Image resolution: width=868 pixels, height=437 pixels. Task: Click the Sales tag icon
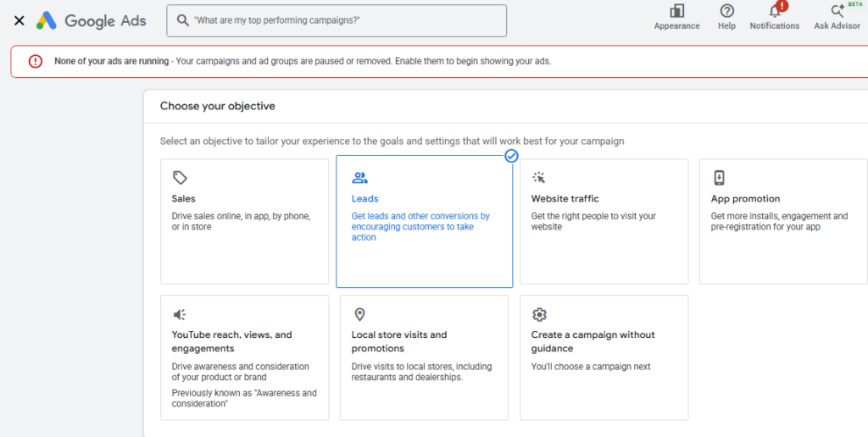point(180,178)
